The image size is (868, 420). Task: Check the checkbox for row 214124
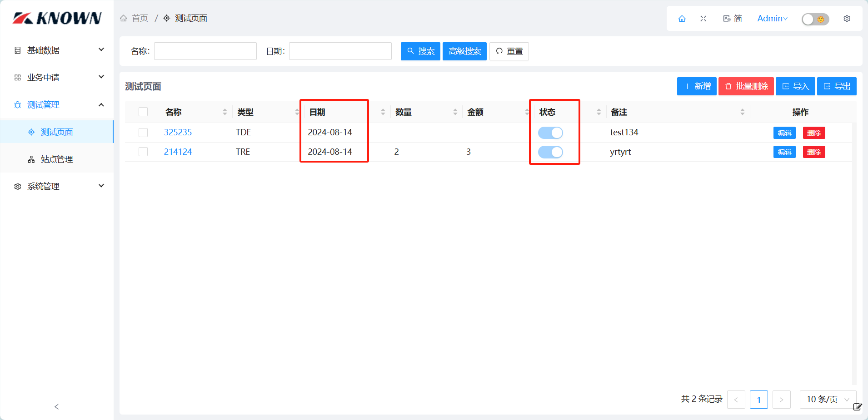tap(143, 152)
